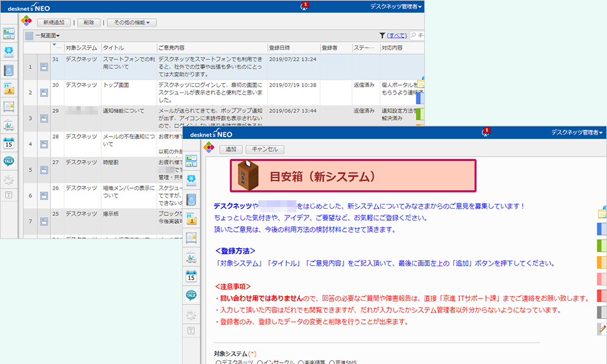The width and height of the screenshot is (607, 364).
Task: Click the filter funnel icon beside すべて
Action: click(382, 36)
